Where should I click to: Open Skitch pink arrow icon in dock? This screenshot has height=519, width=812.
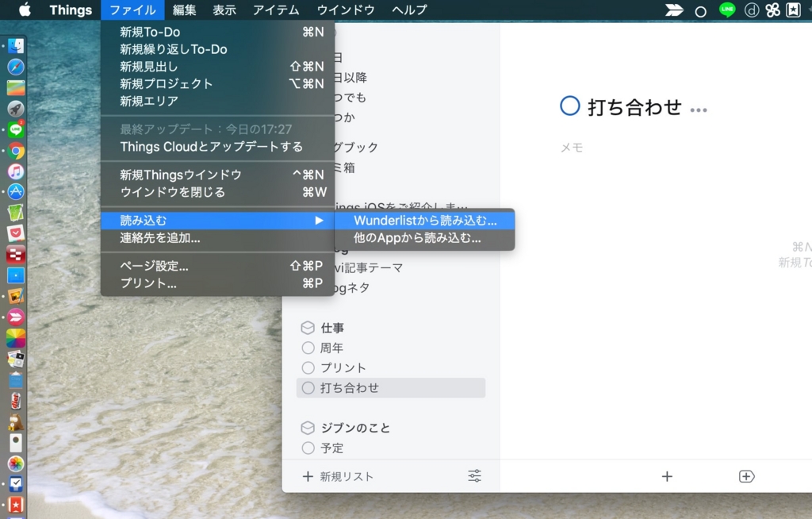tap(16, 317)
